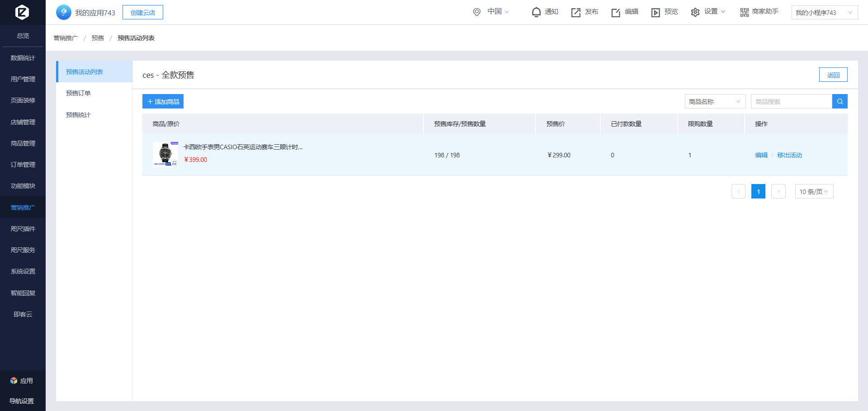Click the logo icon at top of sidebar
The image size is (868, 411).
coord(22,12)
